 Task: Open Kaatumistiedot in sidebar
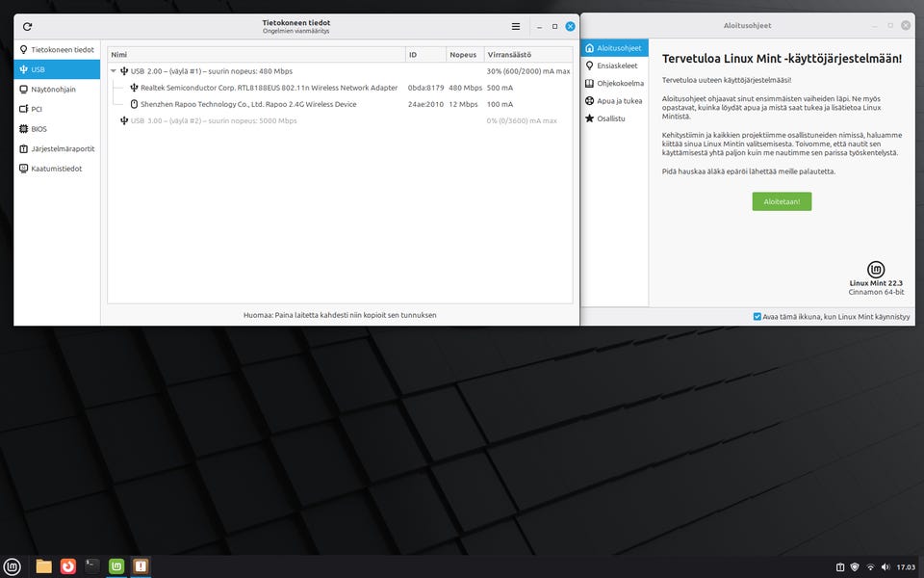click(x=57, y=168)
